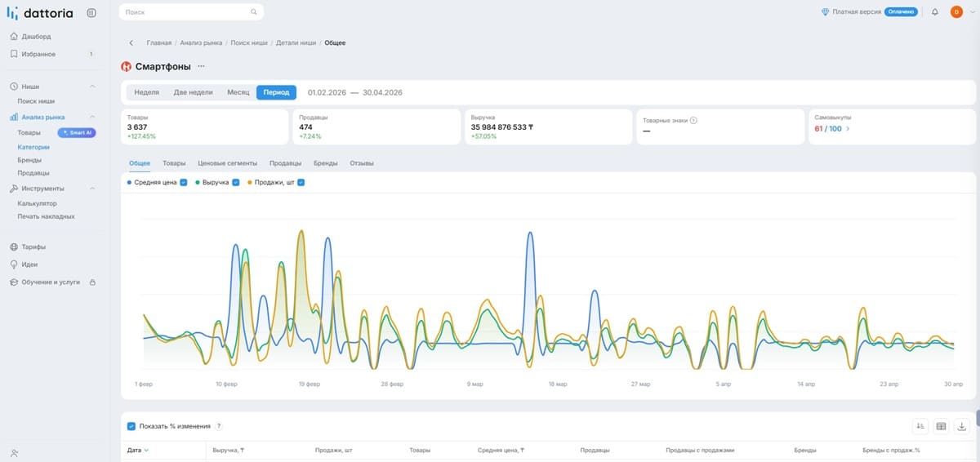Switch to the Товары tab
The height and width of the screenshot is (462, 980).
(x=174, y=163)
